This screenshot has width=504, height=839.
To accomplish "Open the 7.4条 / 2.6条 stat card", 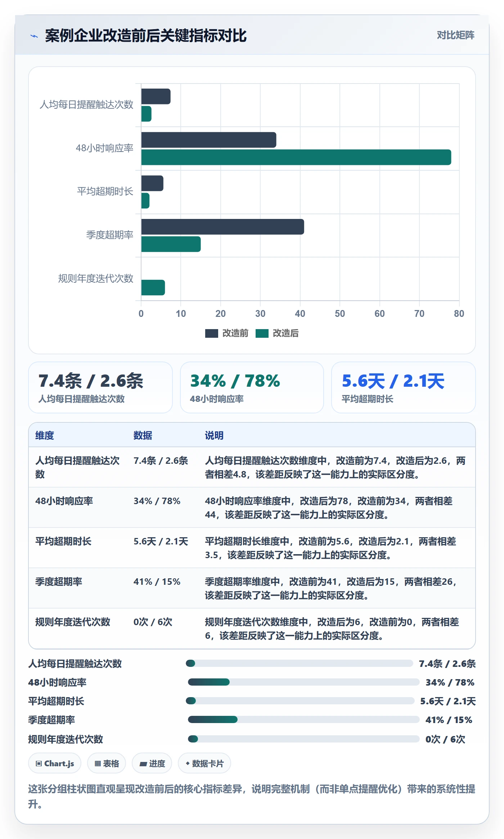I will [x=100, y=387].
